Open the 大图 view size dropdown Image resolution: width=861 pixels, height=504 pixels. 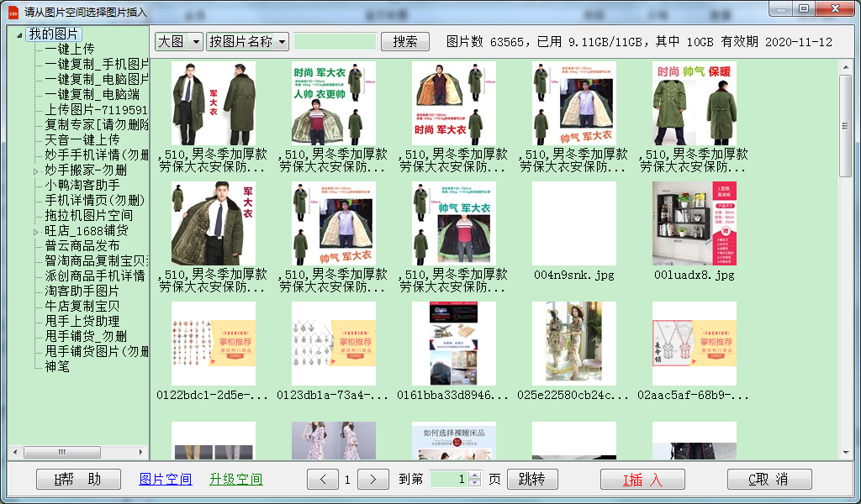pyautogui.click(x=179, y=42)
